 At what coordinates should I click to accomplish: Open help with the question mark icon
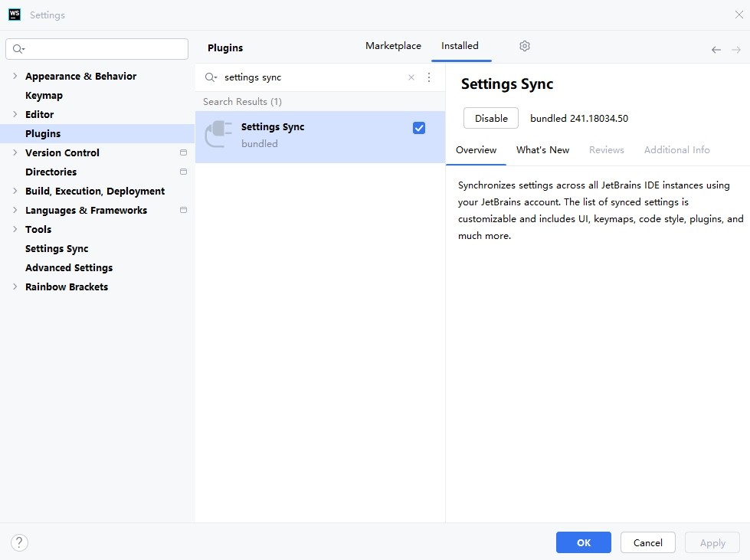[19, 543]
